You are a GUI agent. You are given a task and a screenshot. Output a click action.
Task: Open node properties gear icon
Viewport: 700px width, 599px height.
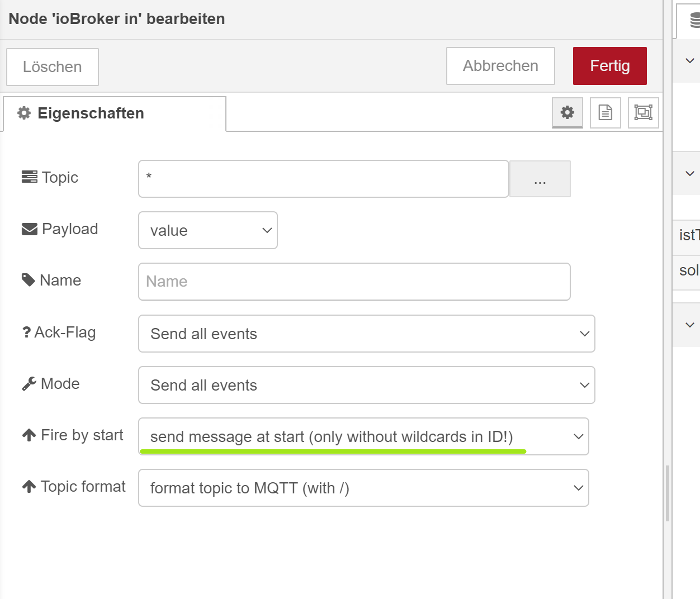(x=567, y=112)
